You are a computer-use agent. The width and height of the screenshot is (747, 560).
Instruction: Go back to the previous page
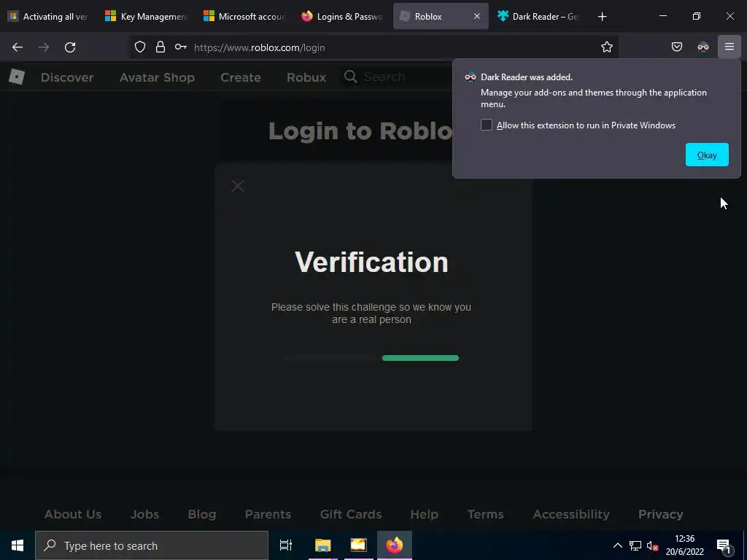pos(18,47)
